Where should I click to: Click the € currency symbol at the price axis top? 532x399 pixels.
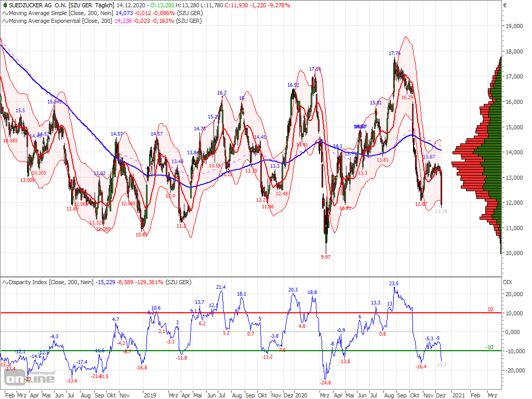tap(505, 5)
